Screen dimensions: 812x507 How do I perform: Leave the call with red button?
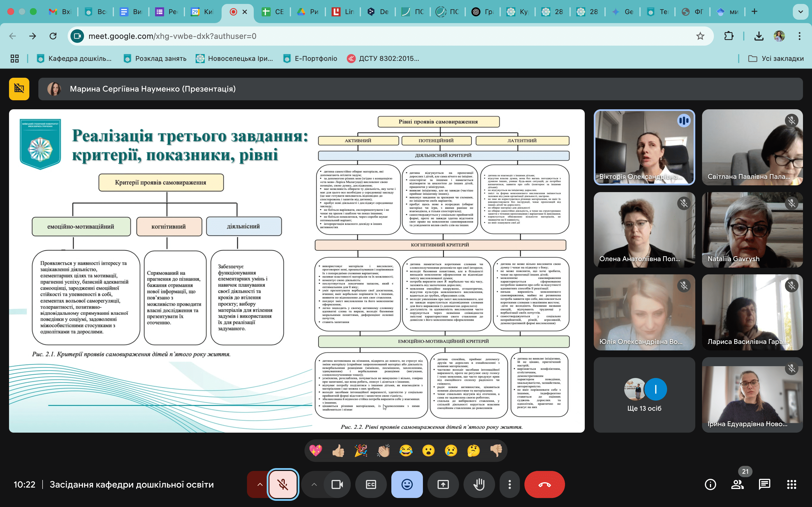coord(544,484)
